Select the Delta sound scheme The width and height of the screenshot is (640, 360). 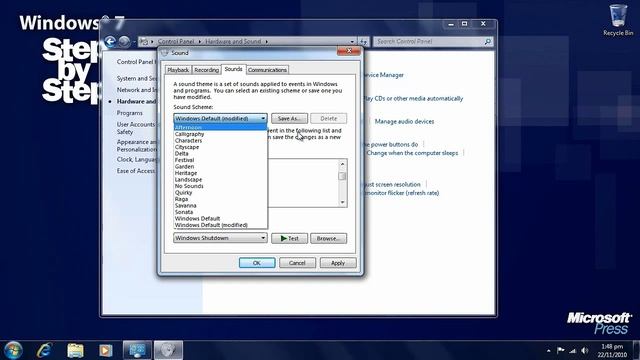click(x=220, y=153)
